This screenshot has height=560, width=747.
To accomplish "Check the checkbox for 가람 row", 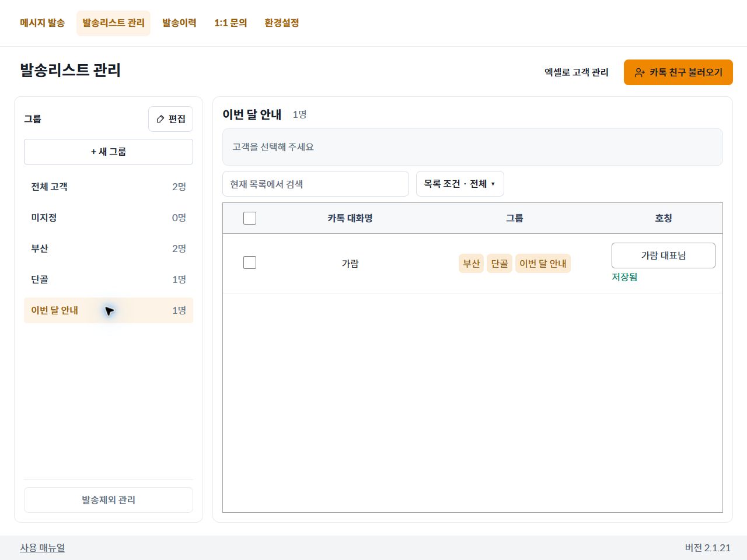I will point(250,262).
